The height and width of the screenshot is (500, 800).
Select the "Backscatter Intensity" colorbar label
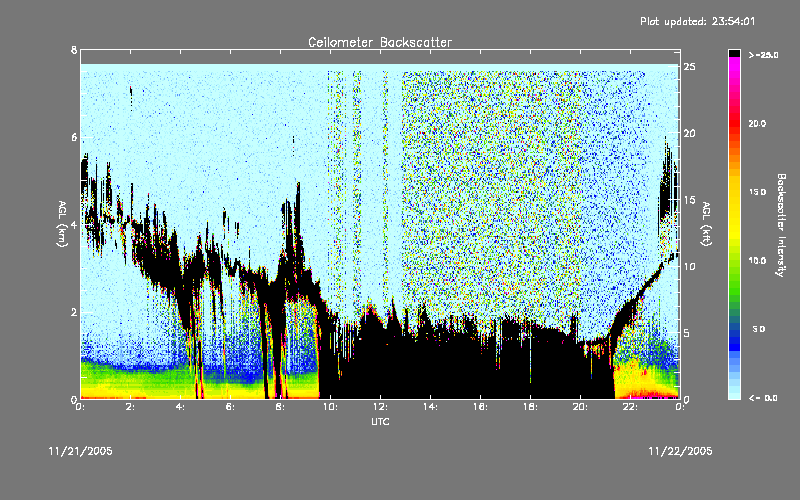point(781,225)
